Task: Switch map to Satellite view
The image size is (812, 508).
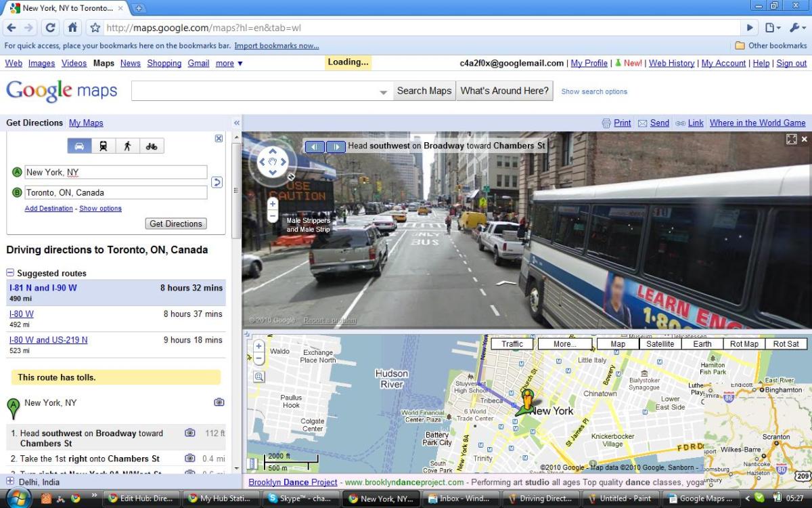Action: (x=660, y=344)
